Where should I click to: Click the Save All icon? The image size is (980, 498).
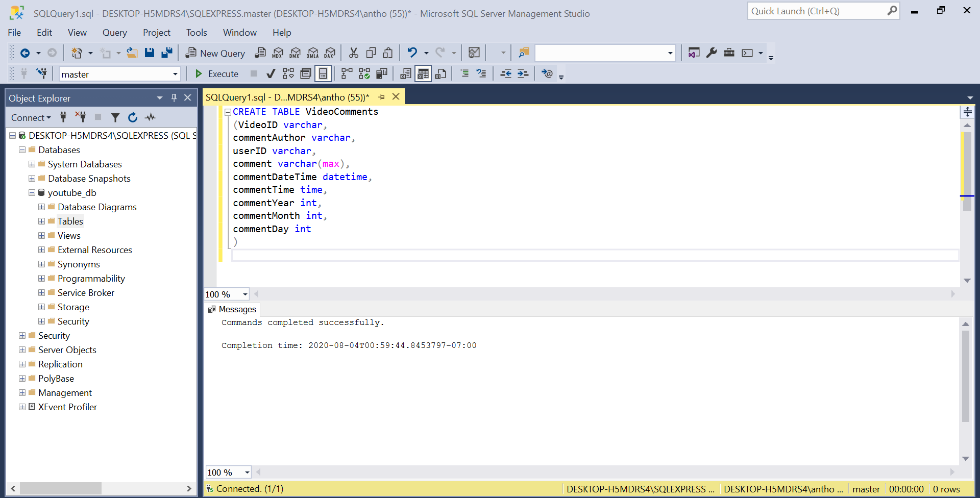coord(167,53)
